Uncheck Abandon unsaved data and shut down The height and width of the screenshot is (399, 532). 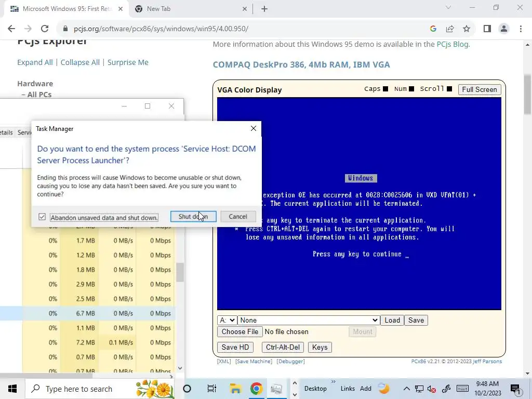point(42,217)
